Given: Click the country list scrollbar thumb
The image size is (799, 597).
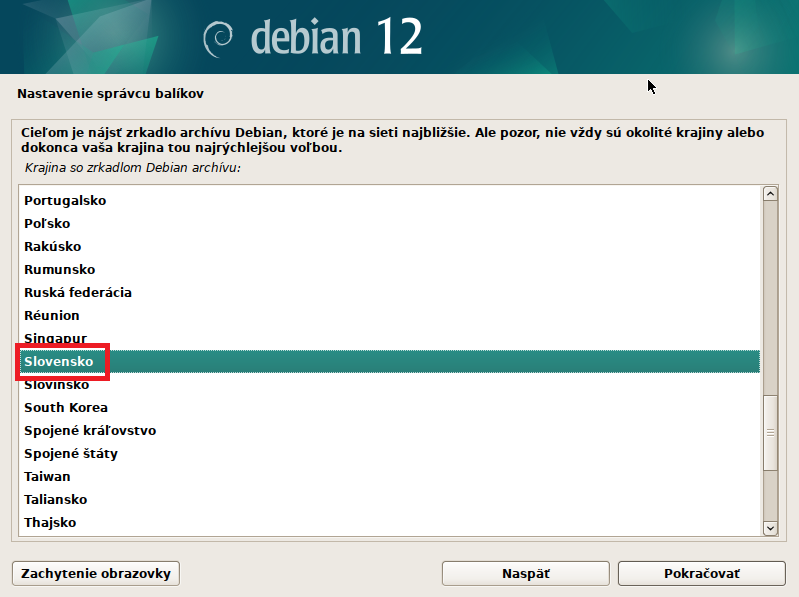Looking at the screenshot, I should click(770, 432).
